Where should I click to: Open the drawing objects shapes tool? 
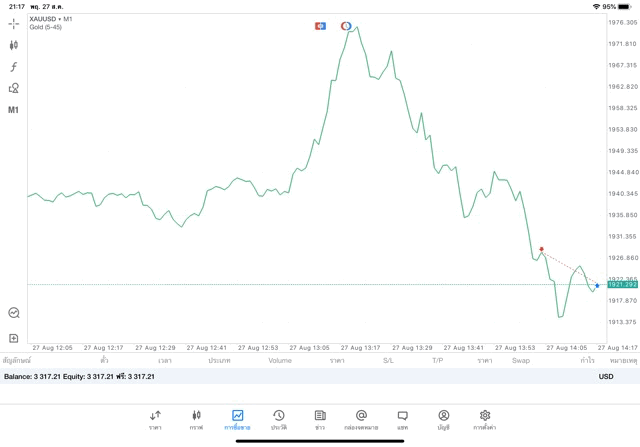pos(14,88)
